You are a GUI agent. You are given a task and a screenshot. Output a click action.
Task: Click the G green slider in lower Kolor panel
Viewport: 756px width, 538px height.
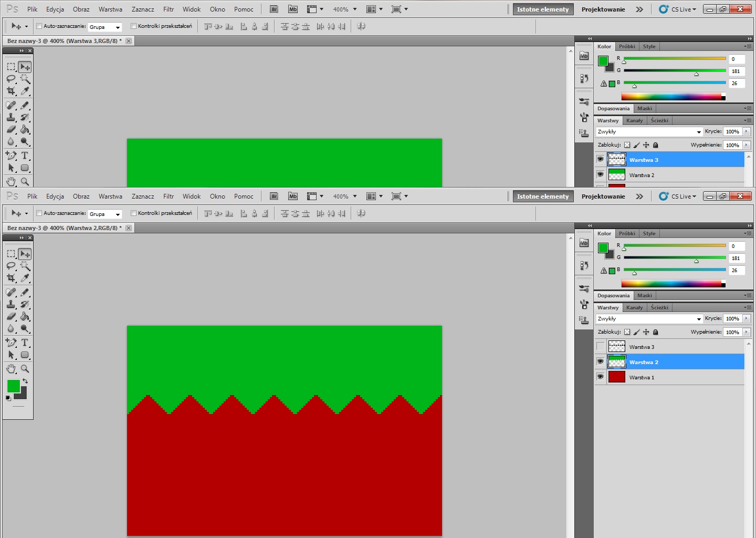point(675,258)
